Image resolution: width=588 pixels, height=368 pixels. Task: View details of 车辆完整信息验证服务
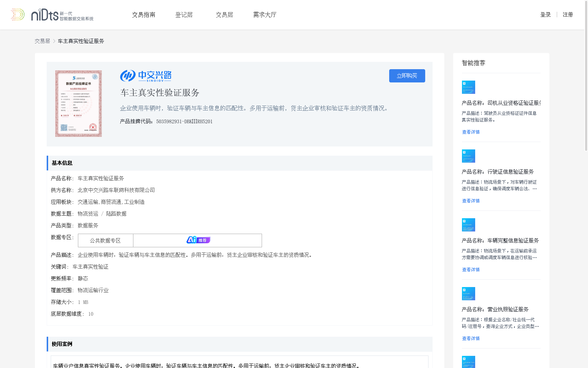(471, 270)
